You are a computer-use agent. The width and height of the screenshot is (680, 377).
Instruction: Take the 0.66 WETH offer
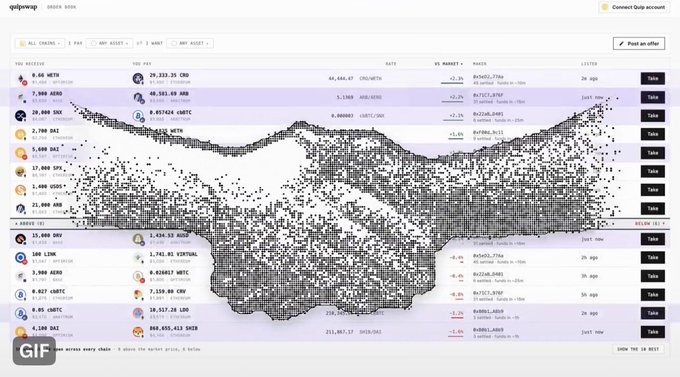653,79
